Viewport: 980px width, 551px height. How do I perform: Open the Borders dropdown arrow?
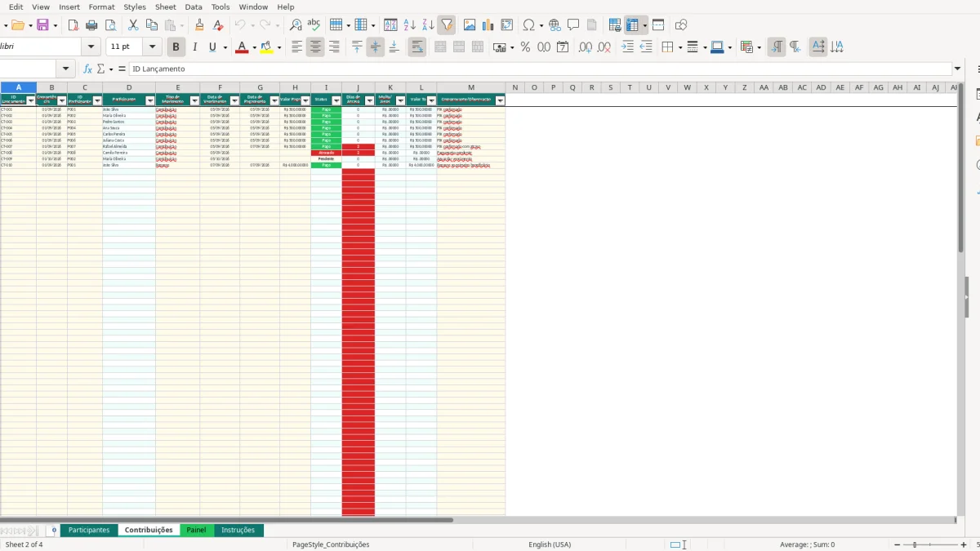679,47
